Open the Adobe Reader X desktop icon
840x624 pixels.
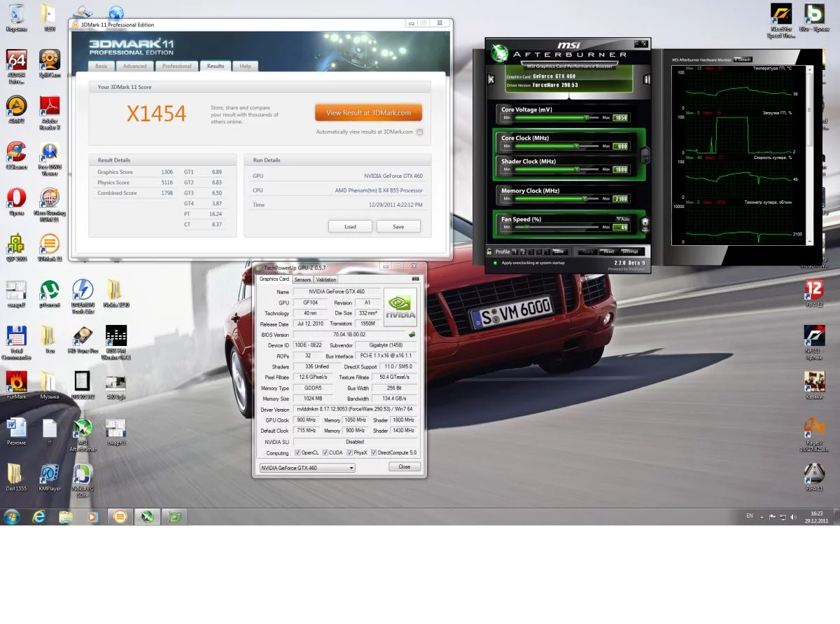tap(49, 113)
